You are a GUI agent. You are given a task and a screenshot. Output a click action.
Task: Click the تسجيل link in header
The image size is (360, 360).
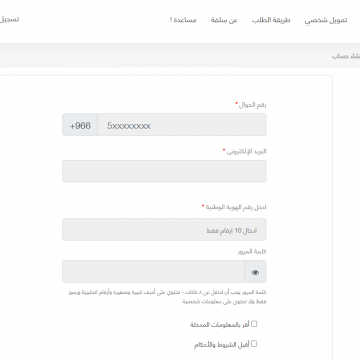click(x=9, y=19)
